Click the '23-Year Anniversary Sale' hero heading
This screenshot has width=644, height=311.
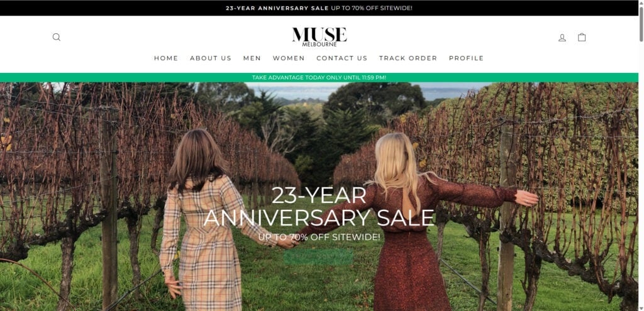(x=319, y=206)
